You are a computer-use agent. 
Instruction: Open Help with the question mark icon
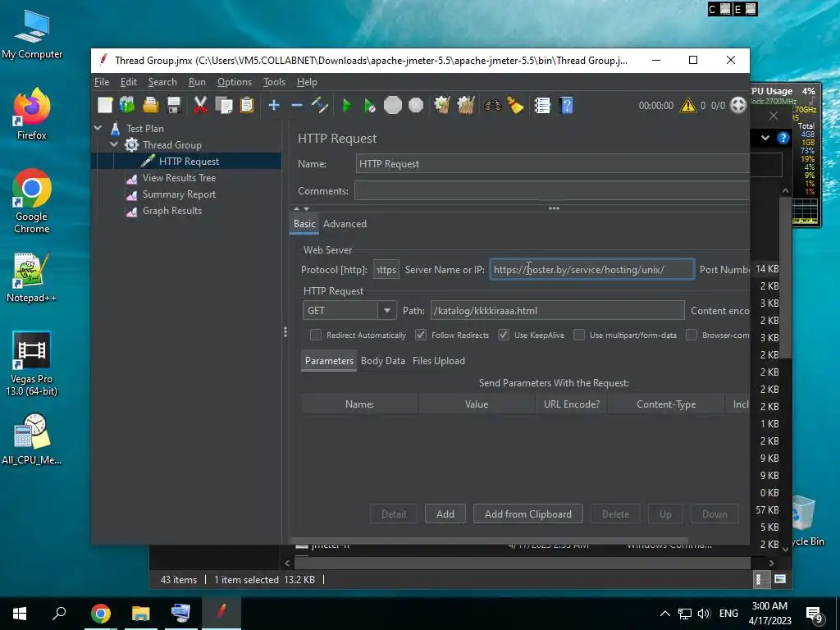566,106
